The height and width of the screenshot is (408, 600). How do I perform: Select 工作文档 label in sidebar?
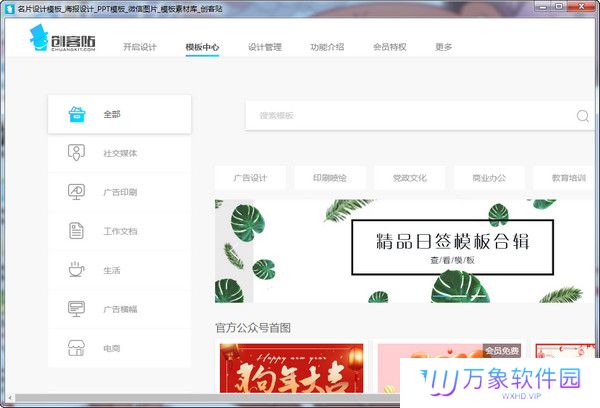coord(120,231)
